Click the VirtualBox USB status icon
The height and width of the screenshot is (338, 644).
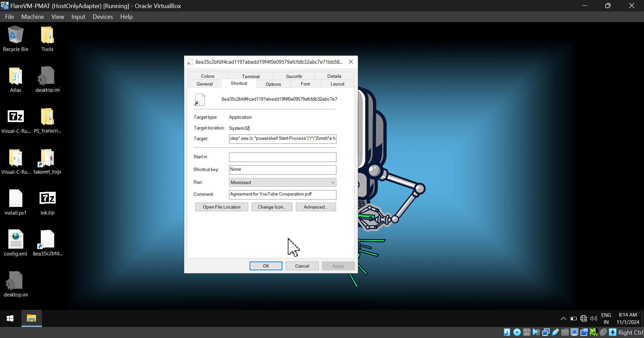(555, 332)
